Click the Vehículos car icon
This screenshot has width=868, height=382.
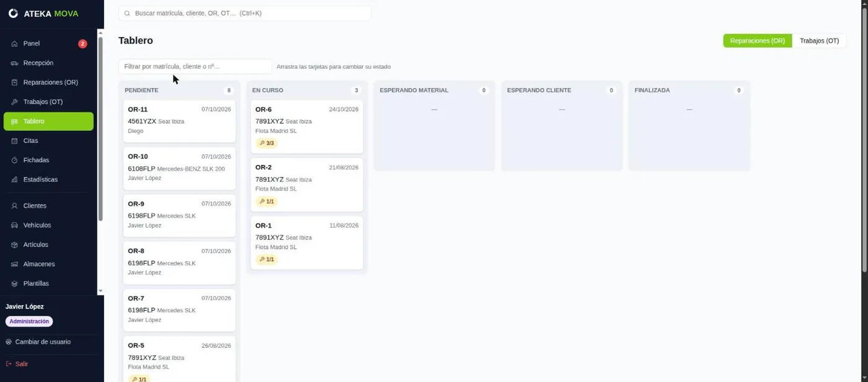15,225
